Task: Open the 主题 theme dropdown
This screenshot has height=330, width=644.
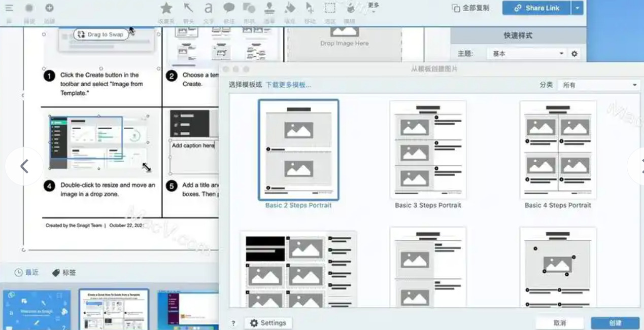Action: (527, 53)
